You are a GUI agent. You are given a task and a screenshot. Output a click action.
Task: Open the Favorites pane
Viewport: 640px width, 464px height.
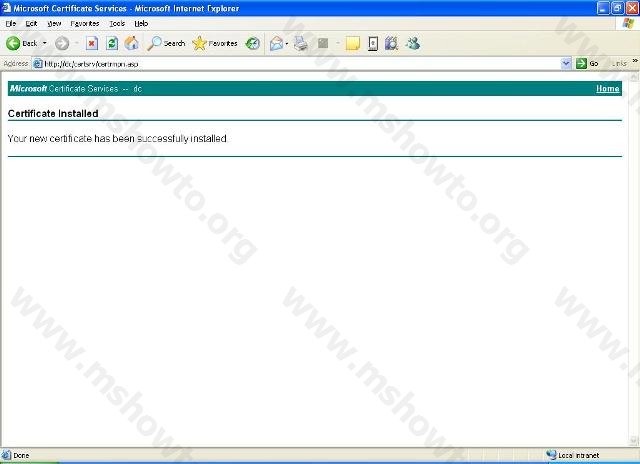(x=215, y=43)
